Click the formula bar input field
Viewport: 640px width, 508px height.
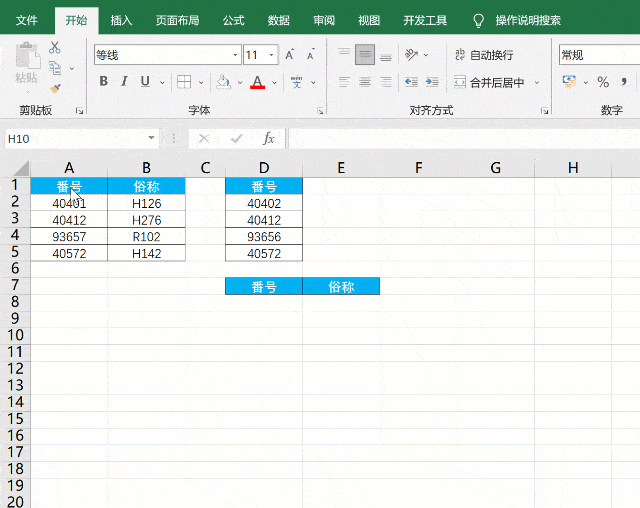[464, 139]
